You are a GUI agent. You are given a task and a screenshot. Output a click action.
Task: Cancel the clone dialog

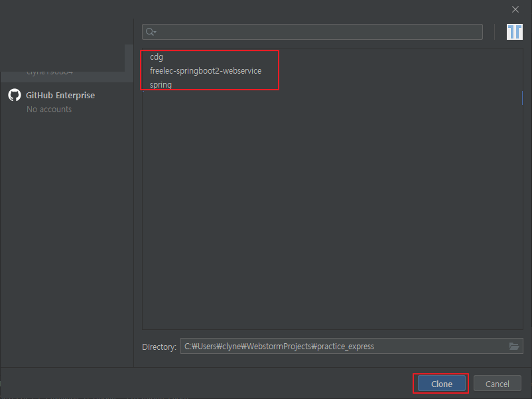(x=497, y=383)
